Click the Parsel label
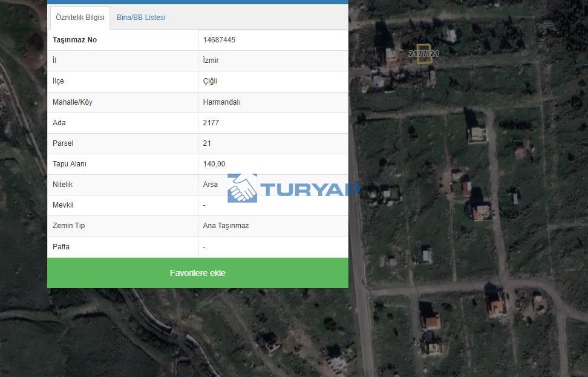Viewport: 588px width, 377px height. click(x=63, y=143)
